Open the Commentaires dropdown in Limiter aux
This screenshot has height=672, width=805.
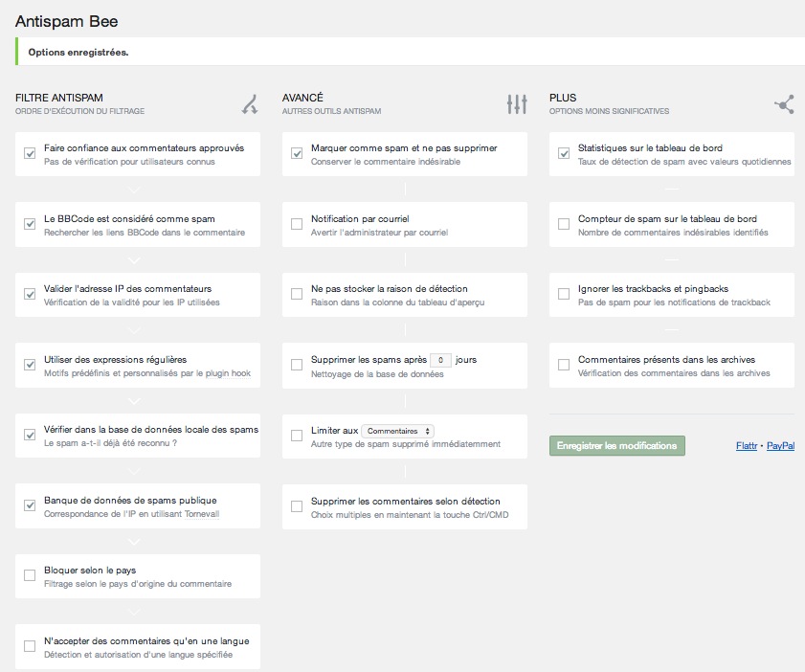tap(398, 432)
